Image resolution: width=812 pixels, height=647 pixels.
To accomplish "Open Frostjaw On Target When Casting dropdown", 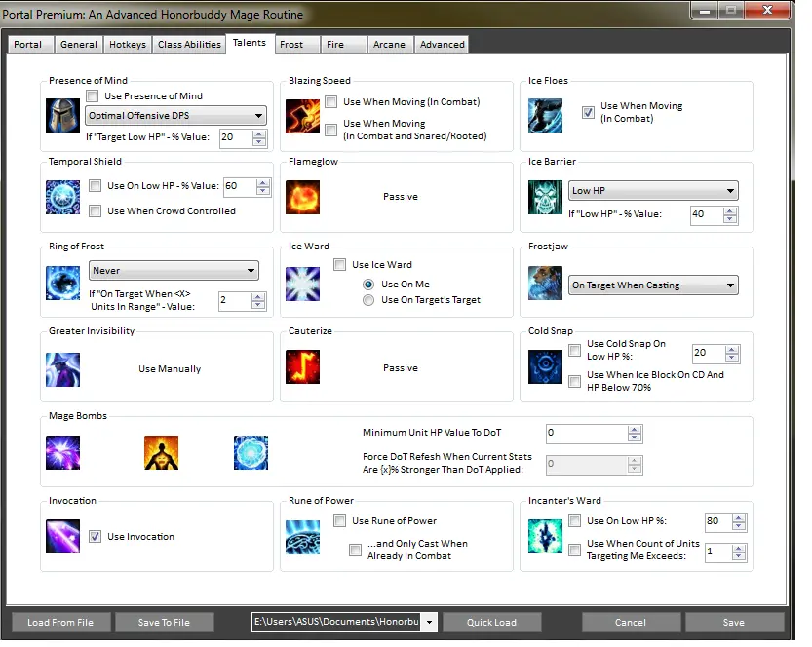I will coord(653,285).
